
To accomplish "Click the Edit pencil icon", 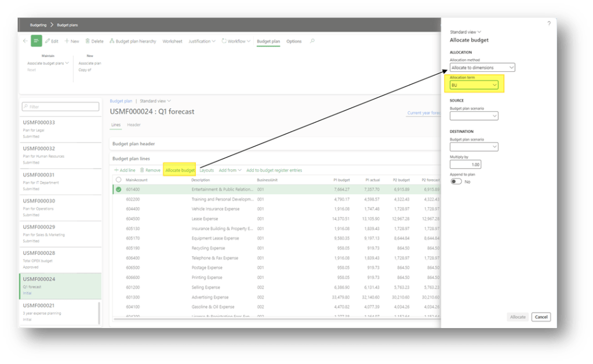I will click(x=48, y=41).
